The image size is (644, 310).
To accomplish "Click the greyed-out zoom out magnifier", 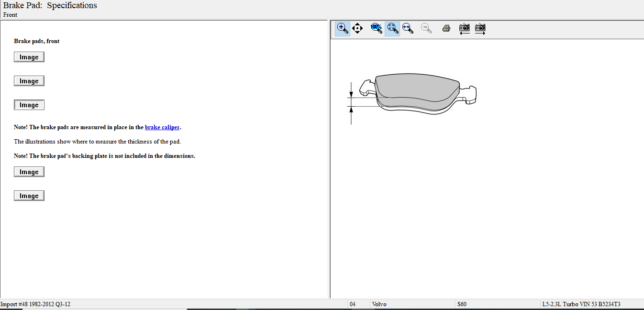I will [426, 28].
